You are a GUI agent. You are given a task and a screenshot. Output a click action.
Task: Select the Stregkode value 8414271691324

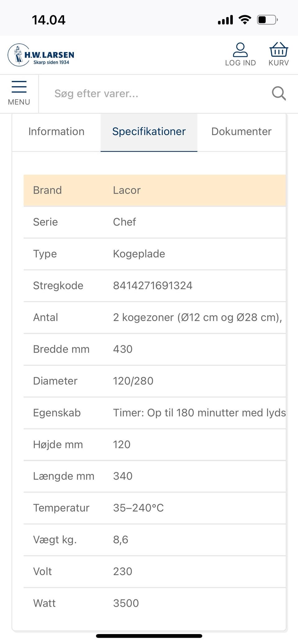coord(152,285)
